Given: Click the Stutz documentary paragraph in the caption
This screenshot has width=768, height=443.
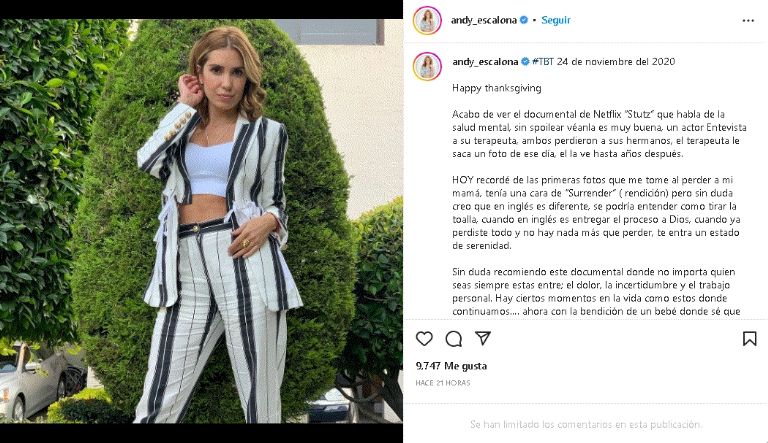Looking at the screenshot, I should 599,134.
